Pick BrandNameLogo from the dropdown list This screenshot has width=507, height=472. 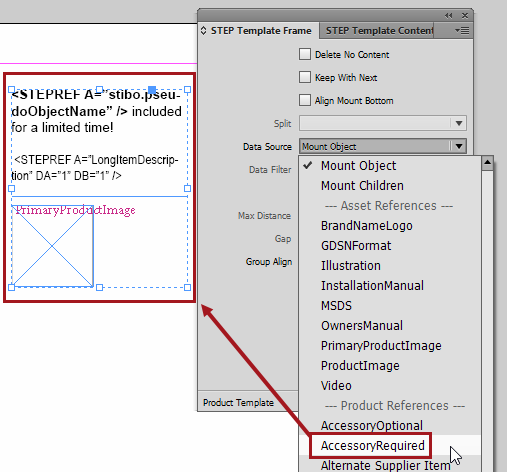[367, 225]
